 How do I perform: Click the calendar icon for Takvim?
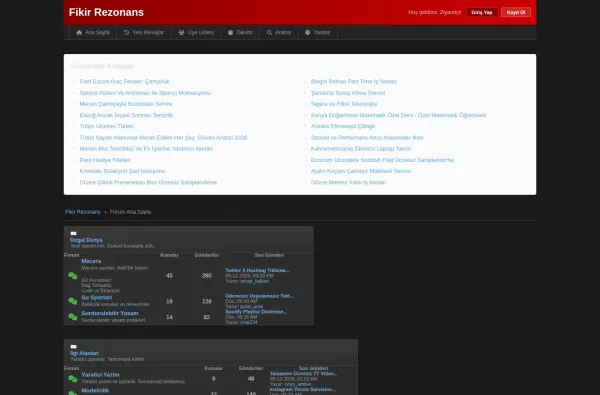coord(230,33)
